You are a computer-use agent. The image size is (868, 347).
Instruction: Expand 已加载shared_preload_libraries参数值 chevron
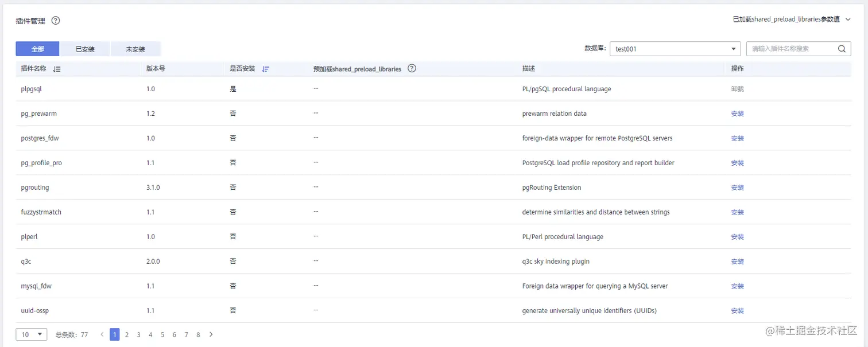(x=848, y=20)
